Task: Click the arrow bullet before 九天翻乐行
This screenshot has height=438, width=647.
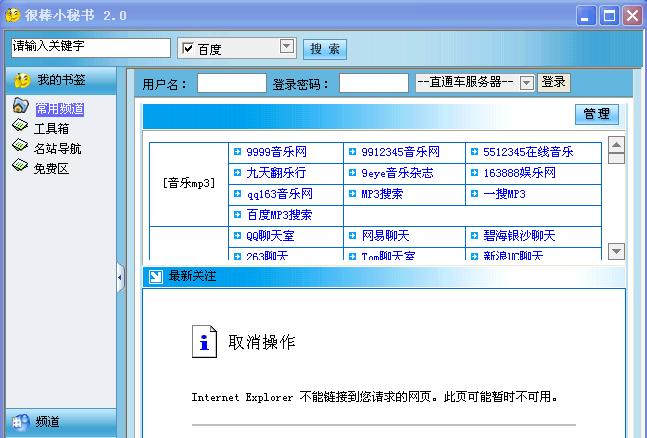Action: tap(237, 173)
